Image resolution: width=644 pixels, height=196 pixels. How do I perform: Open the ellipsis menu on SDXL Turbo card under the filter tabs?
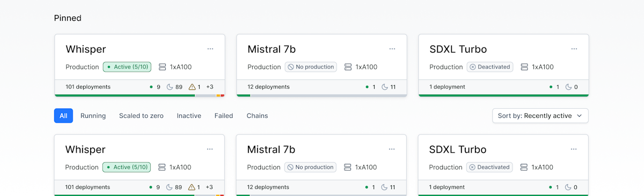(x=574, y=149)
